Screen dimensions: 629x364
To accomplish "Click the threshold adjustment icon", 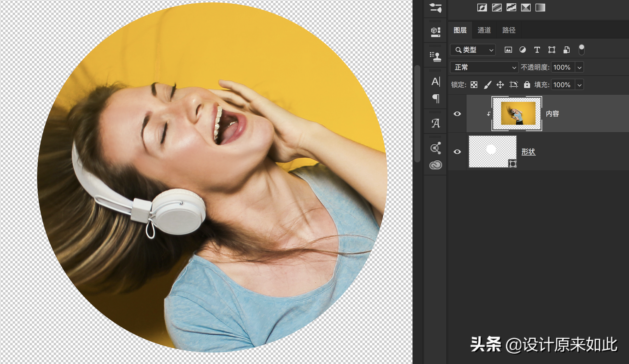I will click(511, 8).
